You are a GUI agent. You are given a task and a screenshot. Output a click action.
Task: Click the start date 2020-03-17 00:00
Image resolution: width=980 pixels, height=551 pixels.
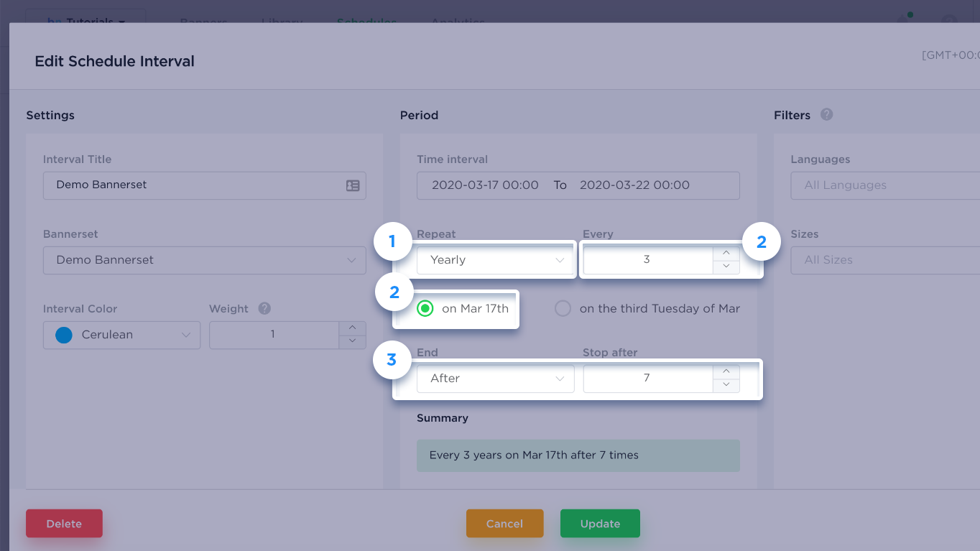(485, 185)
